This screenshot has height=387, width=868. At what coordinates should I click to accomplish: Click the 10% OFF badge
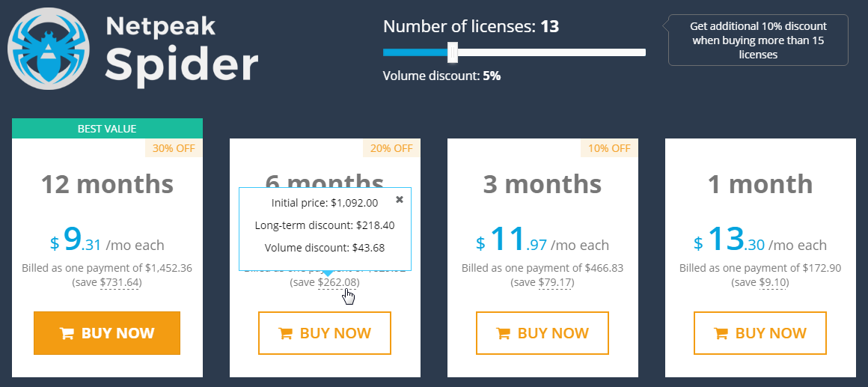coord(610,147)
